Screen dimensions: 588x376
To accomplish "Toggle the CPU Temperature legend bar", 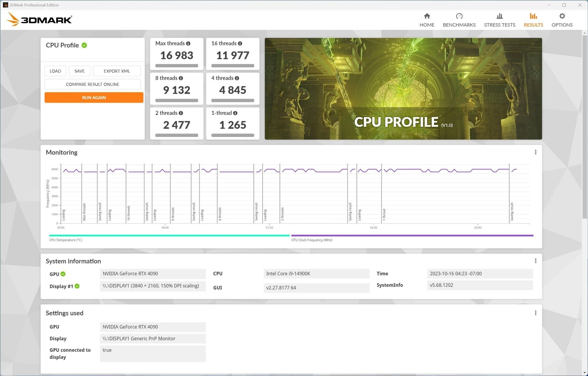I will [x=169, y=235].
